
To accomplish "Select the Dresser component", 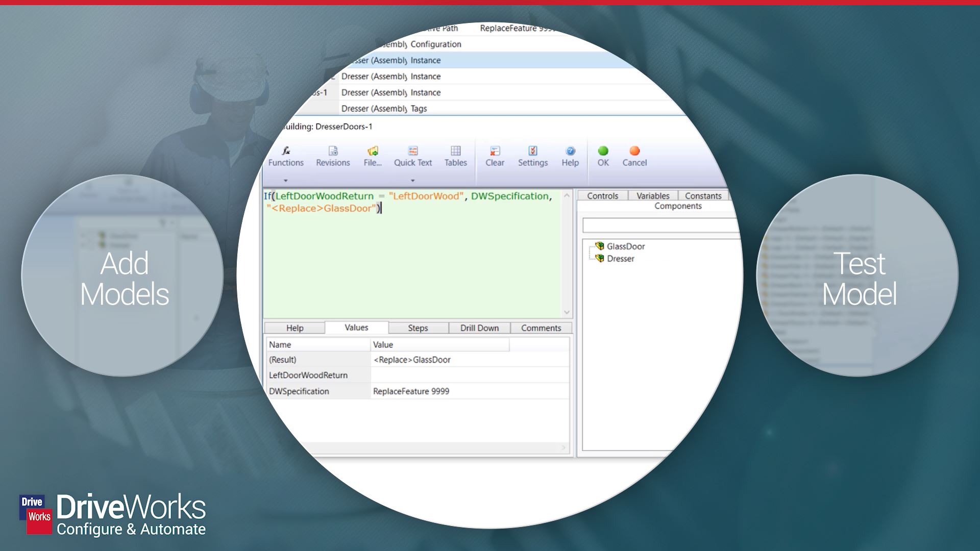I will pyautogui.click(x=620, y=259).
